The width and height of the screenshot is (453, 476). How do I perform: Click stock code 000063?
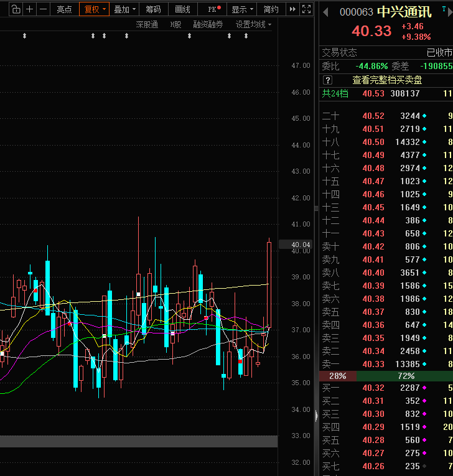tap(356, 12)
